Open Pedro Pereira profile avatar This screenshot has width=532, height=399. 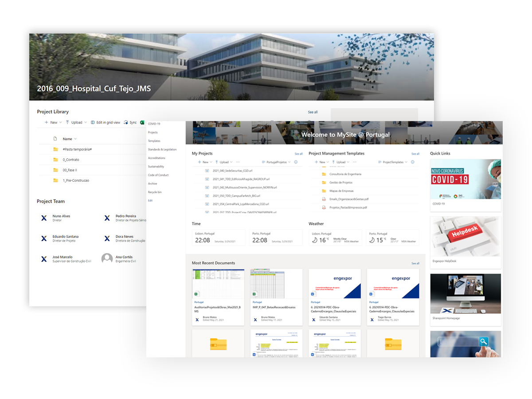click(x=107, y=218)
